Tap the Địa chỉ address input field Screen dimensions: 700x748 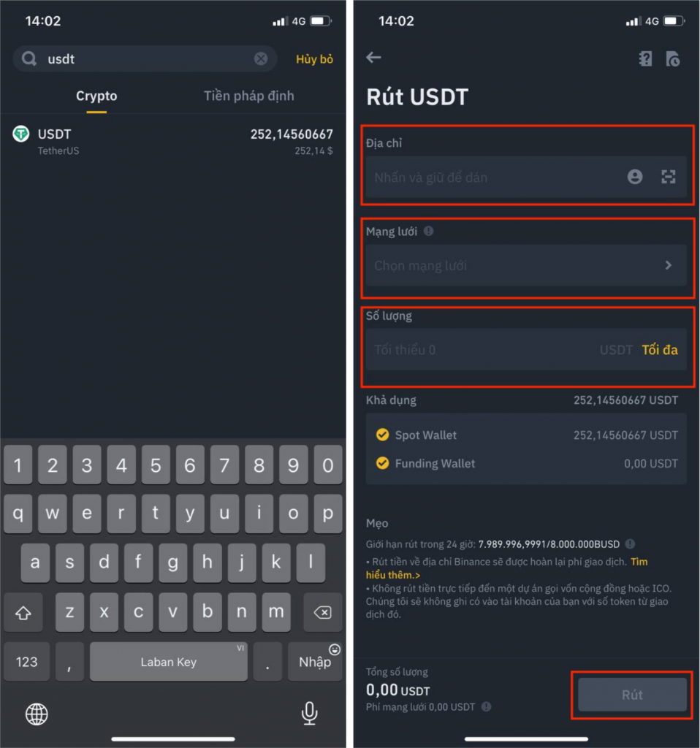tap(526, 177)
